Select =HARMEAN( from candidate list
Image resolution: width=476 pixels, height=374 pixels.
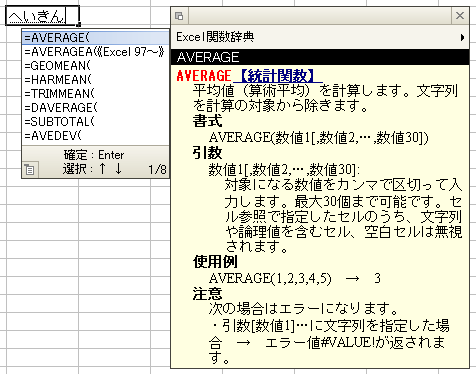[x=96, y=80]
